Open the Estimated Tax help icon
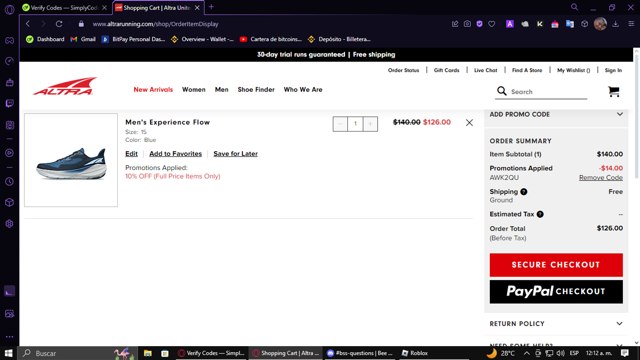This screenshot has width=640, height=360. (540, 214)
